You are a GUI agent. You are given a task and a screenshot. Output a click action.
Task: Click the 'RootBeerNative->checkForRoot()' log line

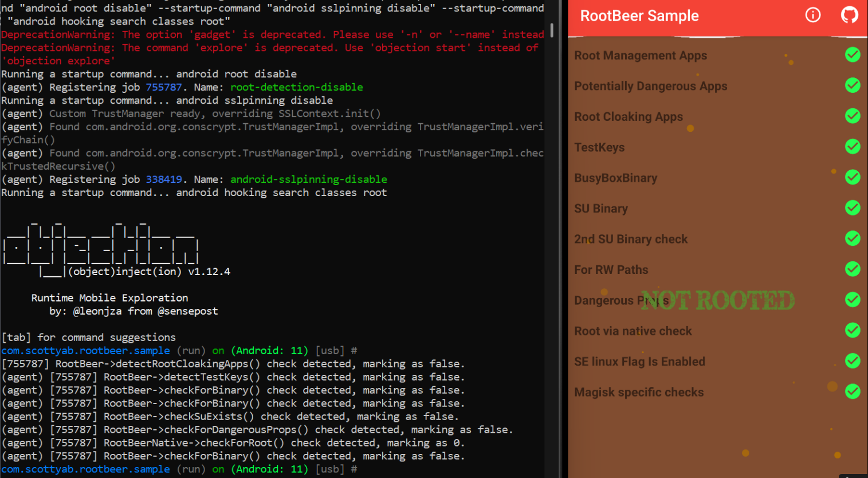point(233,443)
